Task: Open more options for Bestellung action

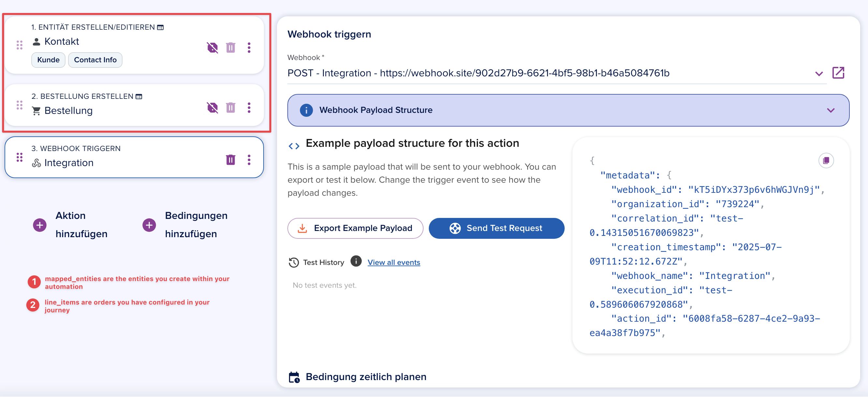Action: coord(249,108)
